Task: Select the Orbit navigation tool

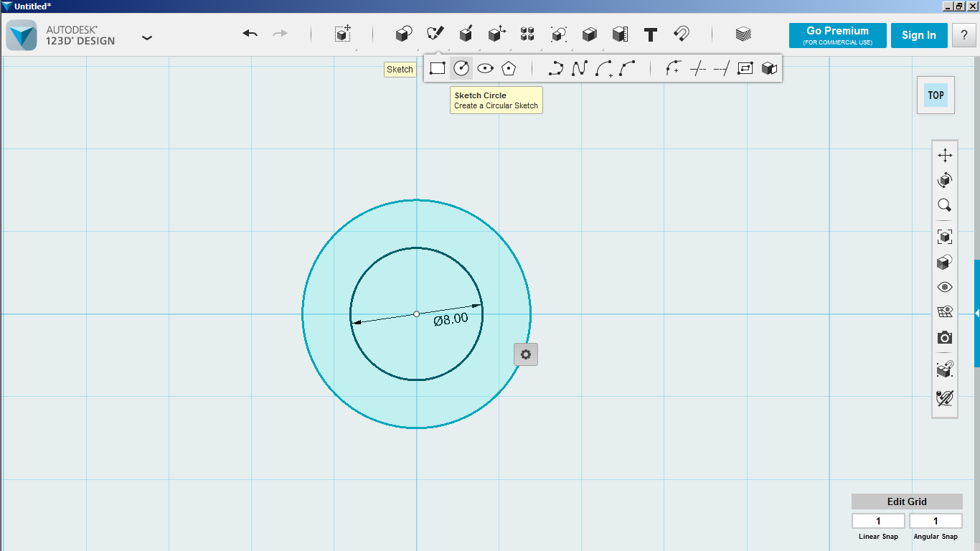Action: (x=945, y=180)
